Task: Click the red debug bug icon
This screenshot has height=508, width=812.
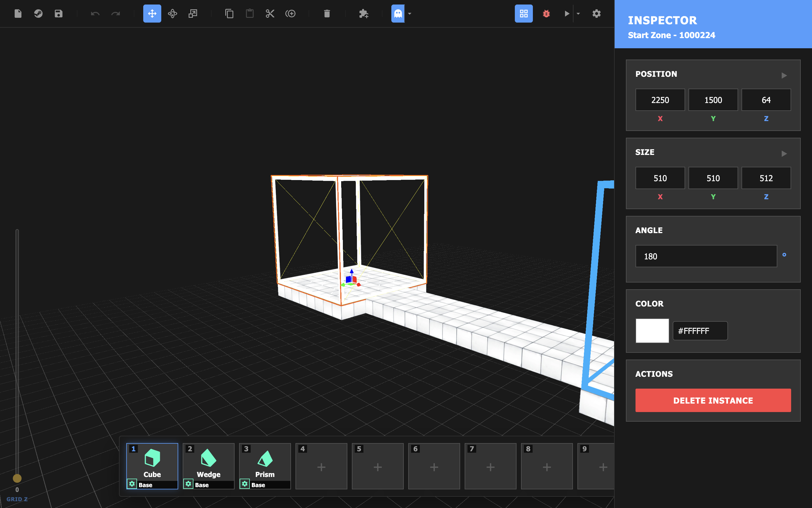Action: [546, 14]
